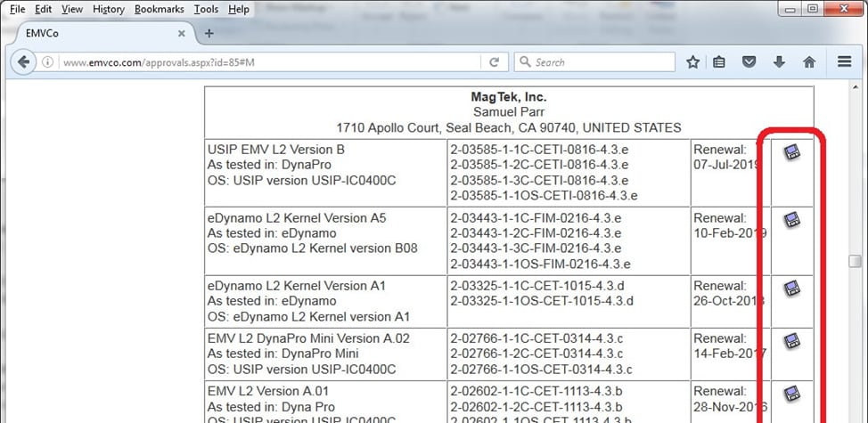Select '2-03325-1-1C-CET-1015-4.3.d' approval number

coord(537,286)
